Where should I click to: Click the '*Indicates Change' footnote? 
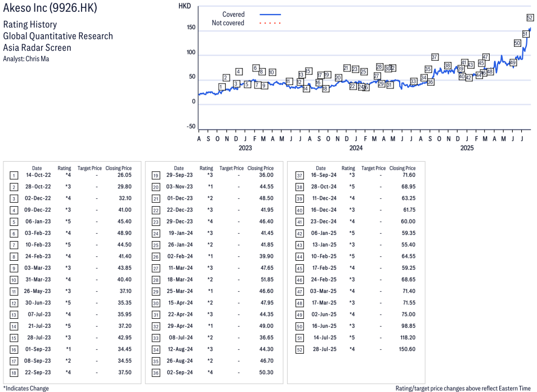pyautogui.click(x=26, y=388)
